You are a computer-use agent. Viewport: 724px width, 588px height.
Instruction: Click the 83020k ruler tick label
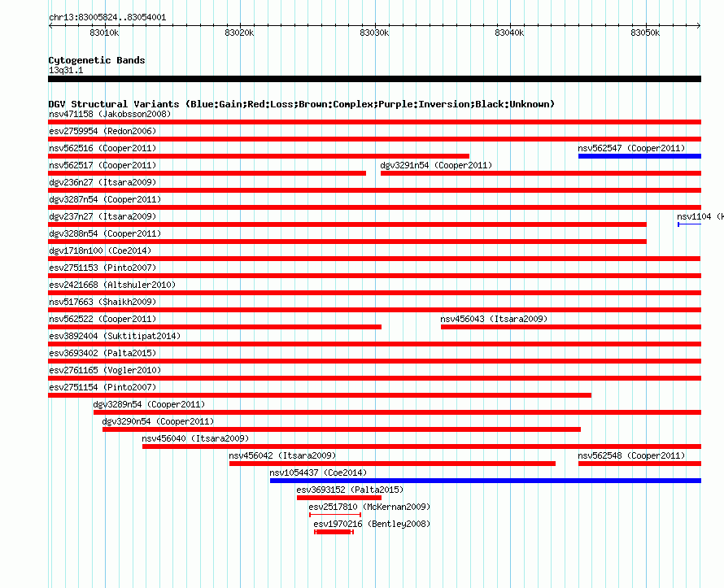point(239,33)
